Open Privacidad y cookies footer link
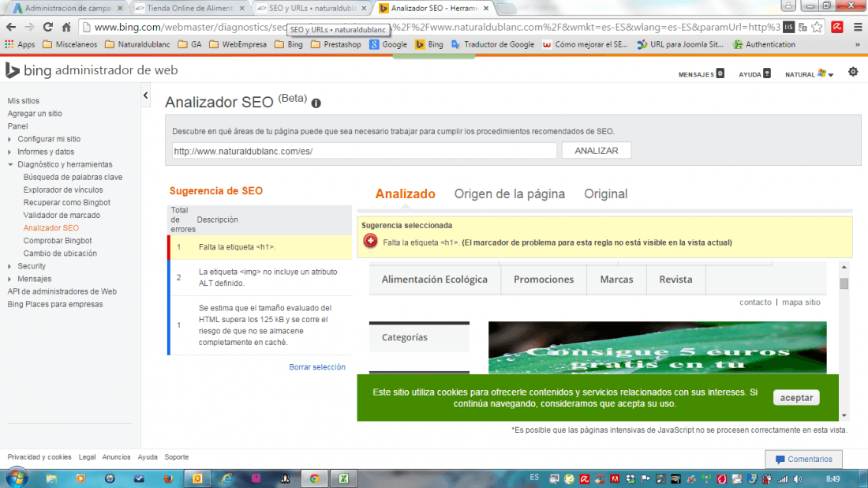The image size is (868, 488). [x=39, y=457]
